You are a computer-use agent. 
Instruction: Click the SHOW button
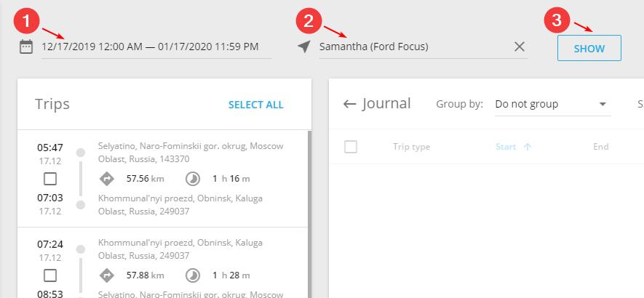point(589,49)
